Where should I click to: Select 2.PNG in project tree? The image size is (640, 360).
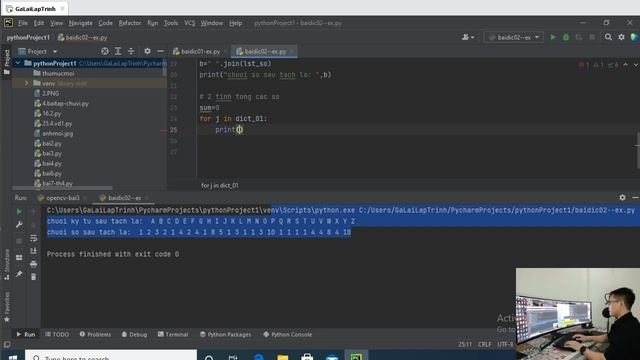[51, 93]
